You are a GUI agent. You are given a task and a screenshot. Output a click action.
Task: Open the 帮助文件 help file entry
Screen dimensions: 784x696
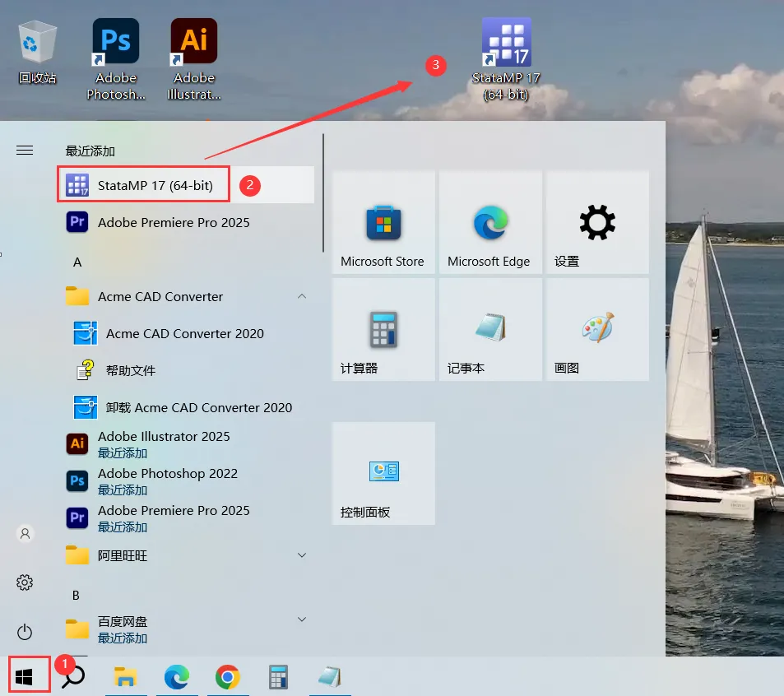(x=186, y=370)
